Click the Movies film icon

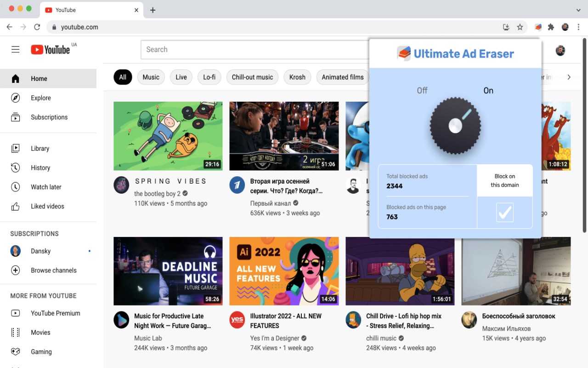click(x=16, y=333)
